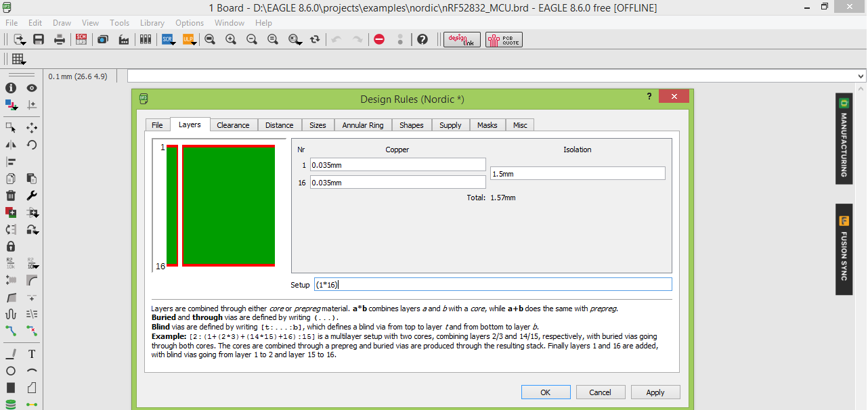Click the Redraw refresh icon

coord(315,39)
